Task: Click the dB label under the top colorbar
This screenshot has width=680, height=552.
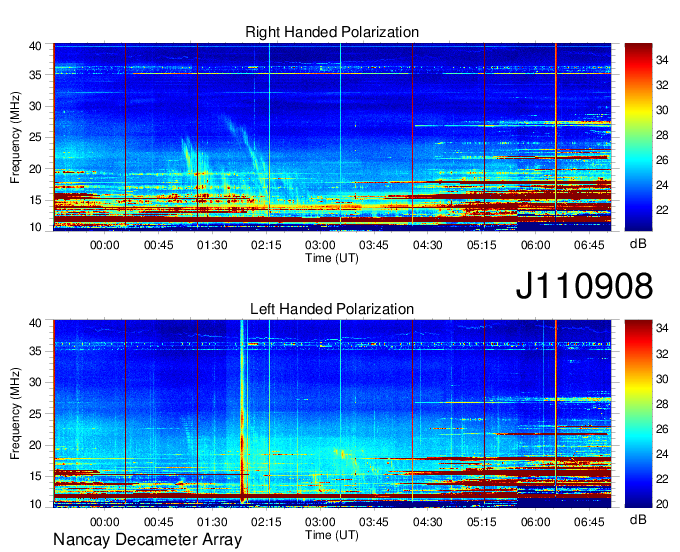Action: [638, 244]
